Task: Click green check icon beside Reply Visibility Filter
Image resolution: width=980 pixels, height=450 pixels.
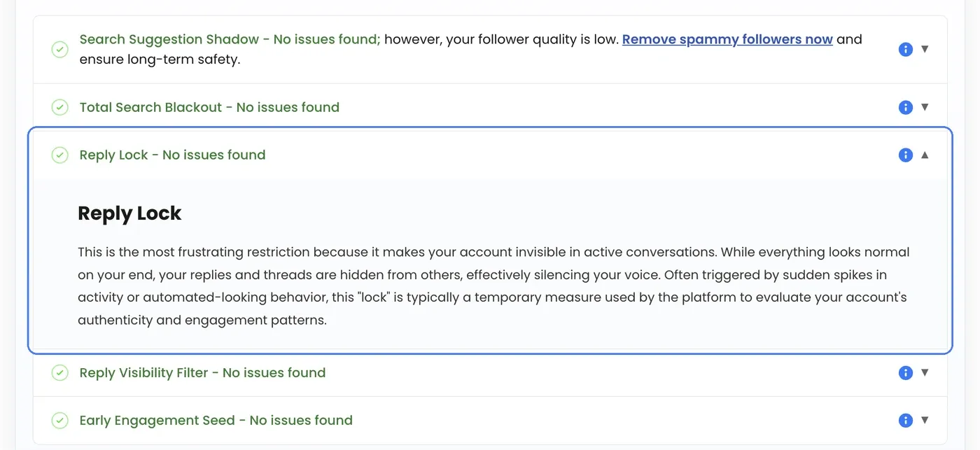Action: click(60, 373)
